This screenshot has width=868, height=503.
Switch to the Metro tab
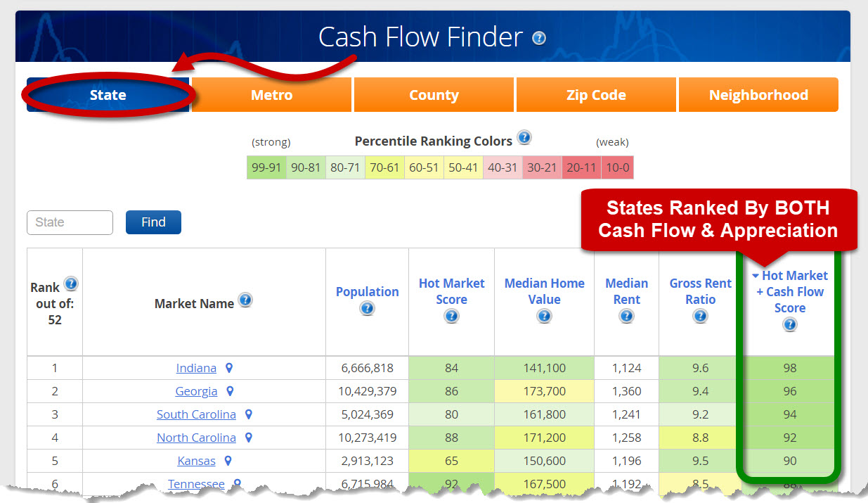tap(271, 95)
